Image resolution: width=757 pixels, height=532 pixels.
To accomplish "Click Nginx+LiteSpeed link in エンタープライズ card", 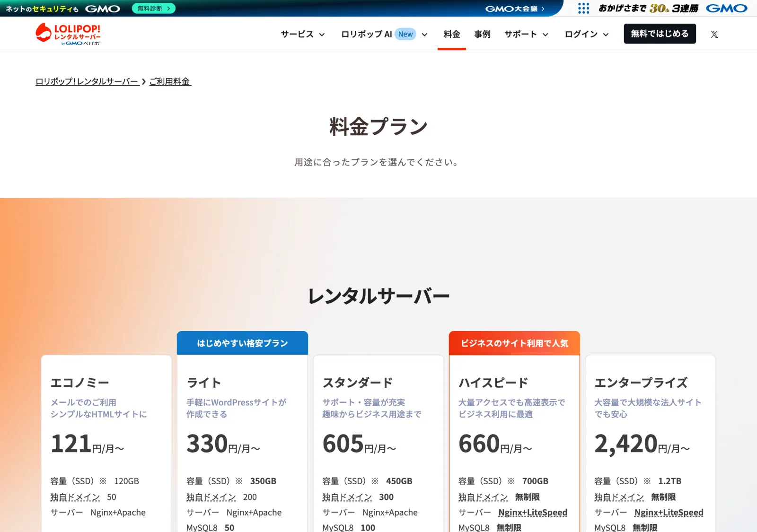I will coord(669,513).
